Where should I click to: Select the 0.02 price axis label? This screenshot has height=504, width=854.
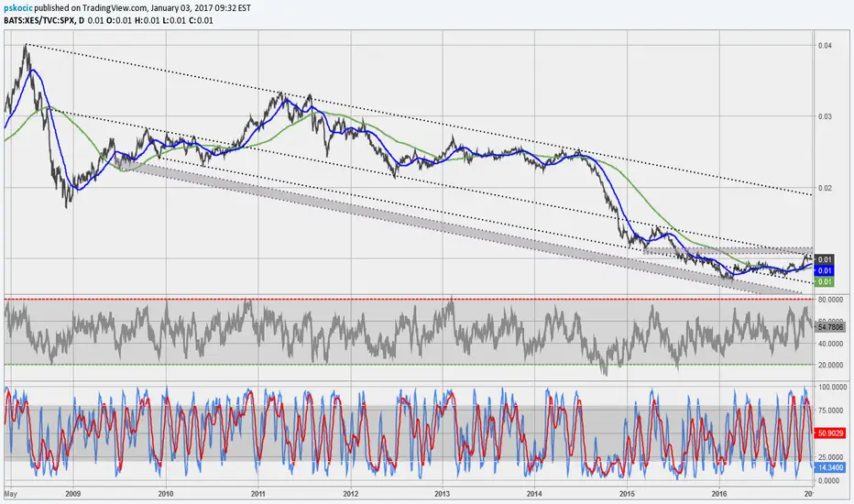tap(825, 188)
